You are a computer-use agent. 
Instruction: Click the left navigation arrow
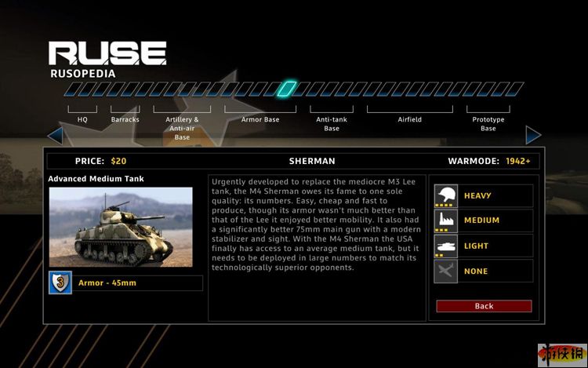(x=56, y=136)
